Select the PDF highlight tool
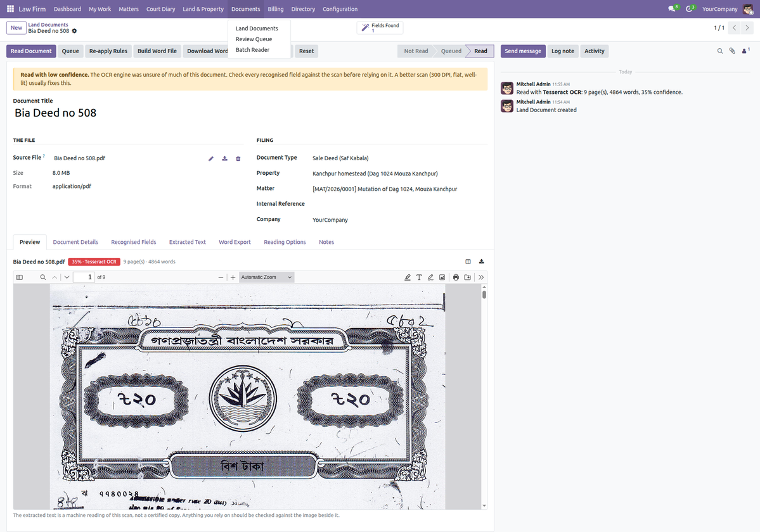Image resolution: width=760 pixels, height=532 pixels. 407,277
